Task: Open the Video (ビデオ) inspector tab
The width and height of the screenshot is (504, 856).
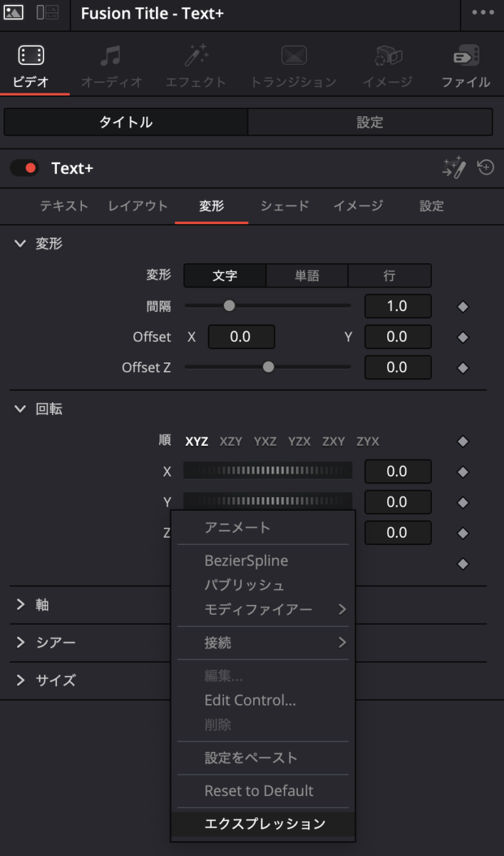Action: click(31, 67)
